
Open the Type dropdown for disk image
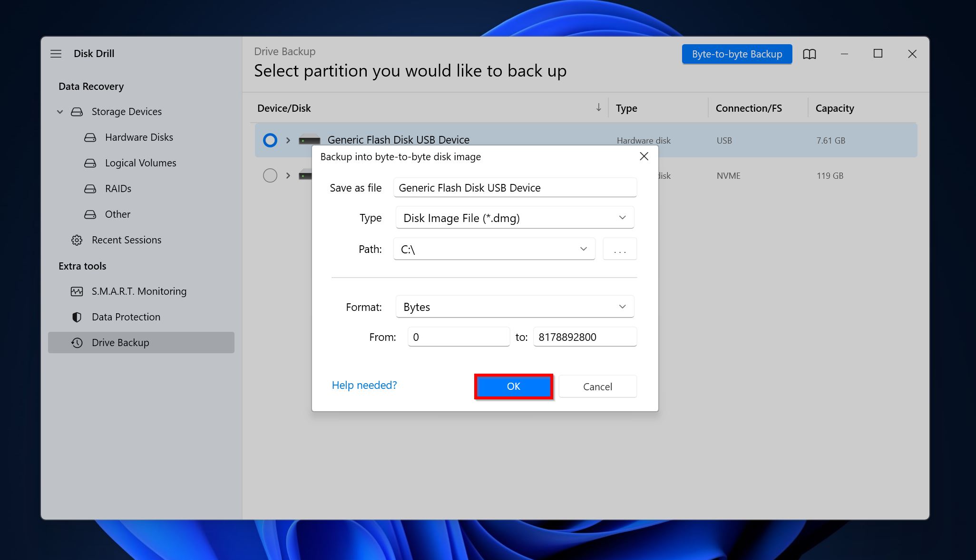pos(514,217)
